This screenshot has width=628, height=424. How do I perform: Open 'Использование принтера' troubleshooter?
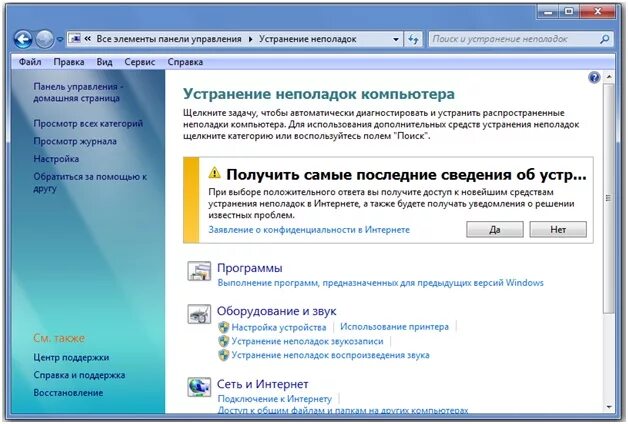pyautogui.click(x=395, y=327)
